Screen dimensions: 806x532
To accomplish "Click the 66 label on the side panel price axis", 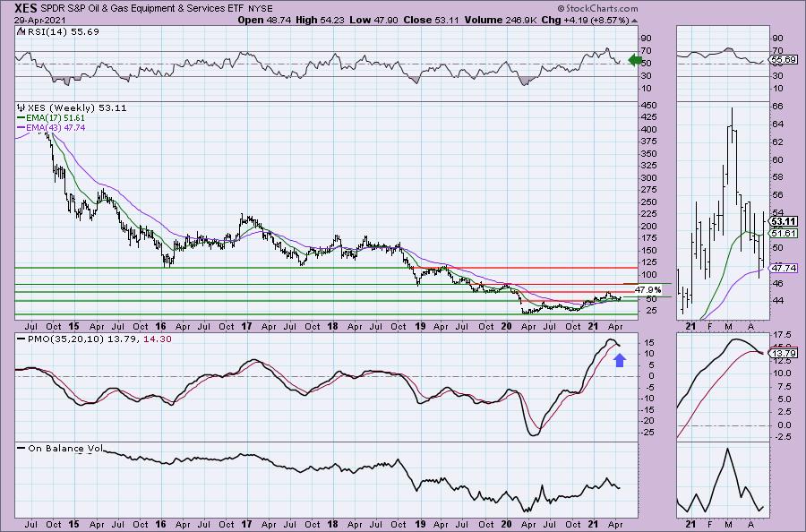I will click(777, 106).
